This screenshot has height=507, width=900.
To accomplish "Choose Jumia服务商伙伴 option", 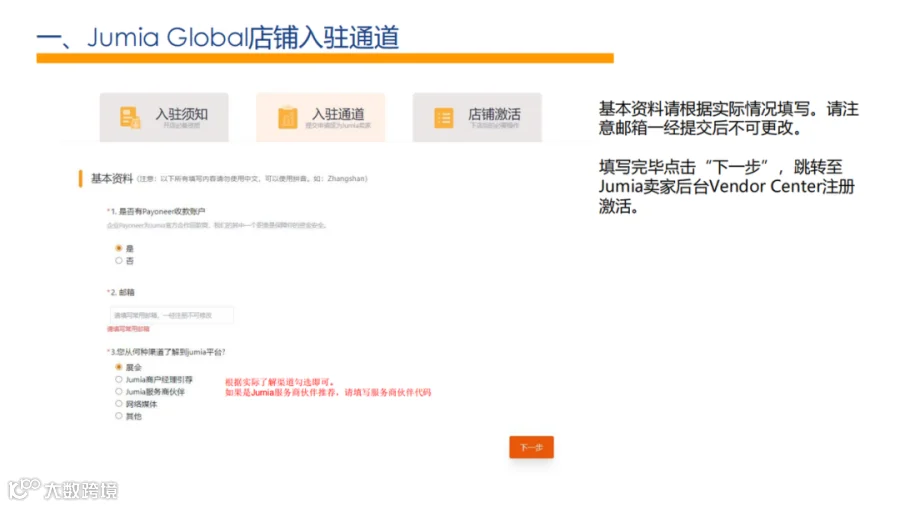I will [119, 392].
